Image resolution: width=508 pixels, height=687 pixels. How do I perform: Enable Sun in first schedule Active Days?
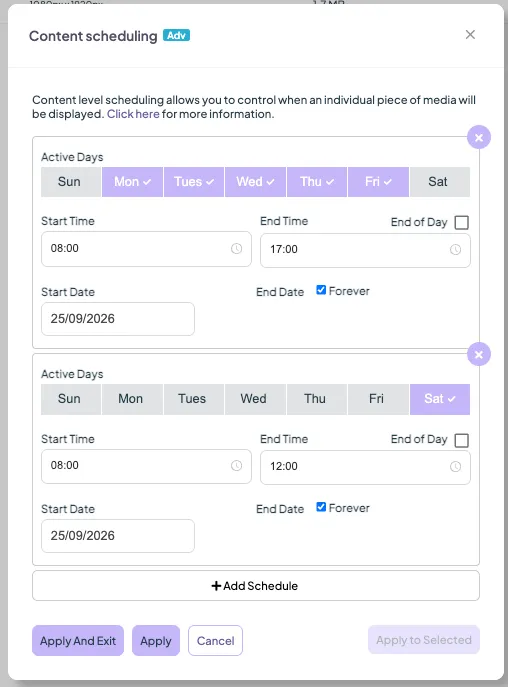tap(71, 181)
